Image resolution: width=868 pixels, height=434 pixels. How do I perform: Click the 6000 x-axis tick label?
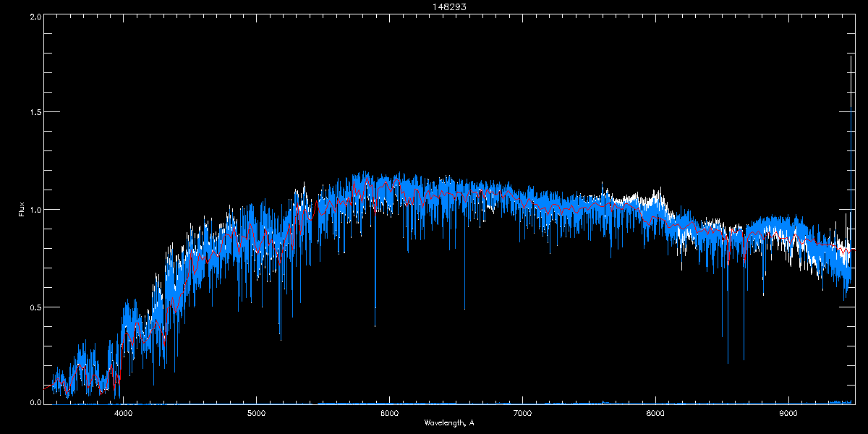click(390, 414)
